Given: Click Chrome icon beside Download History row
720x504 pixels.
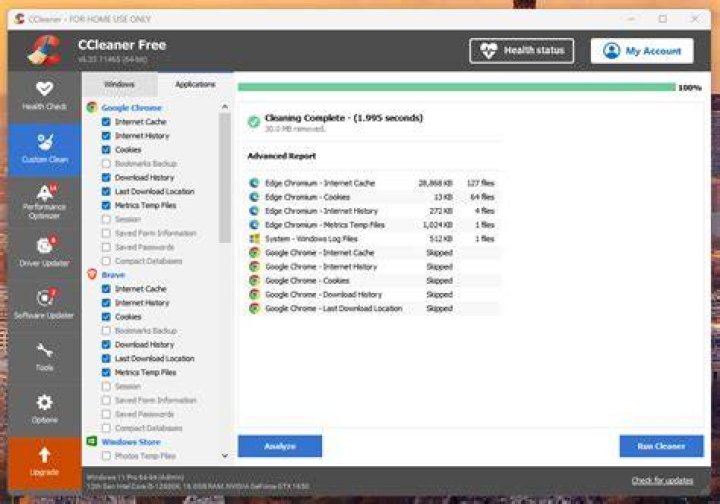Looking at the screenshot, I should (254, 294).
